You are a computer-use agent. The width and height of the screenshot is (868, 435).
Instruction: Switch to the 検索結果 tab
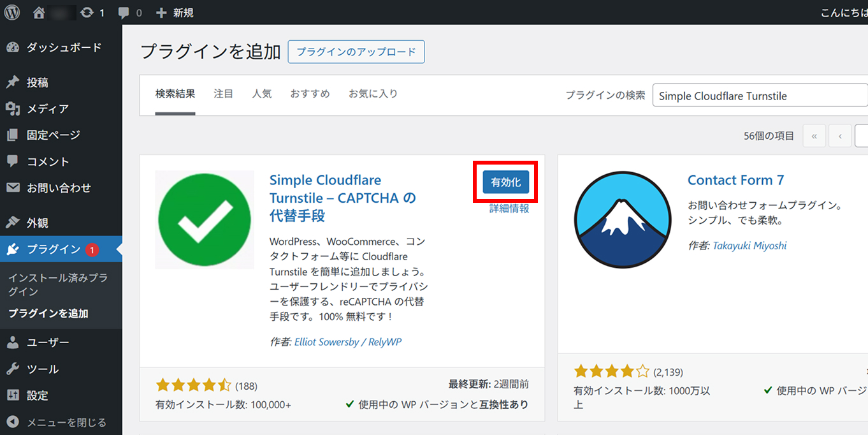175,94
